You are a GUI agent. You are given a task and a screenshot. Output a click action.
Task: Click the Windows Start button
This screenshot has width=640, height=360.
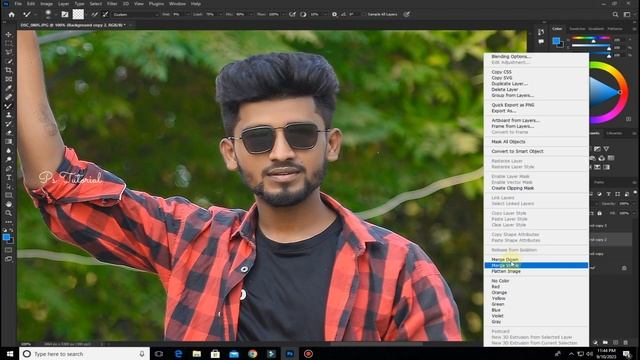tap(9, 353)
